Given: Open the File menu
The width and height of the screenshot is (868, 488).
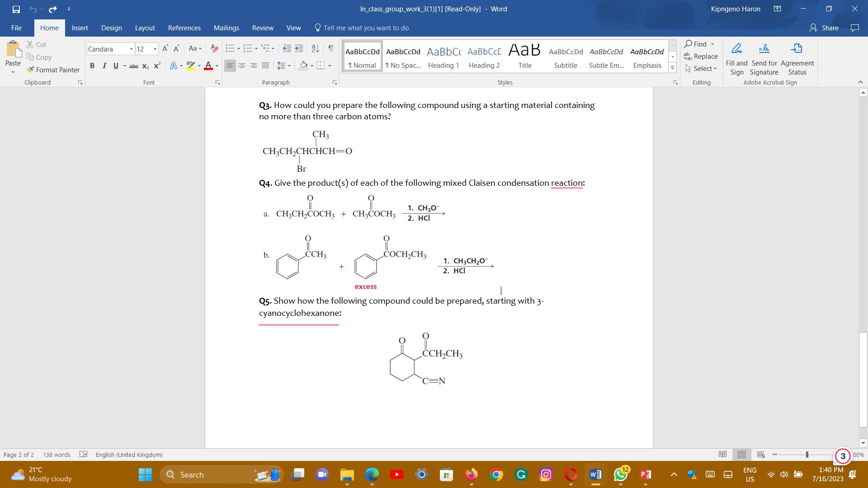Looking at the screenshot, I should click(16, 28).
